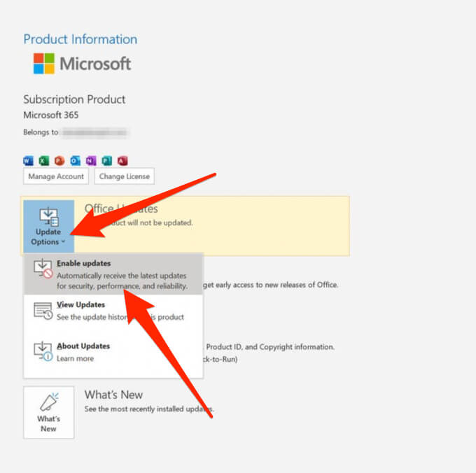
Task: Click the What's New section heading
Action: [113, 395]
